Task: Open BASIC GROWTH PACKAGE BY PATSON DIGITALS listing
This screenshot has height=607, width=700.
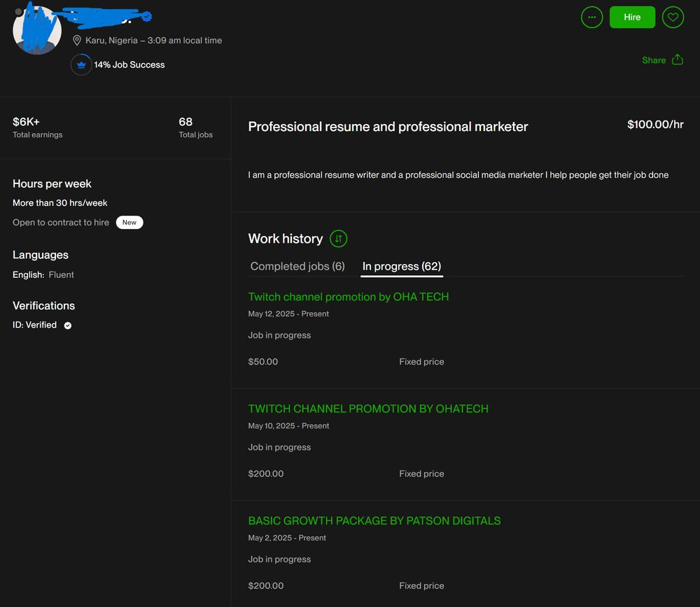Action: click(x=374, y=521)
